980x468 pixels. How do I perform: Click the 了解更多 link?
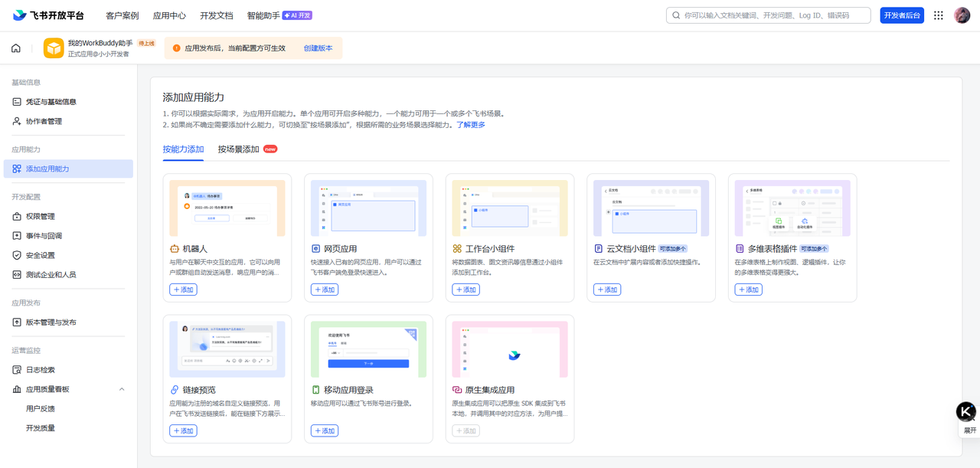(471, 125)
